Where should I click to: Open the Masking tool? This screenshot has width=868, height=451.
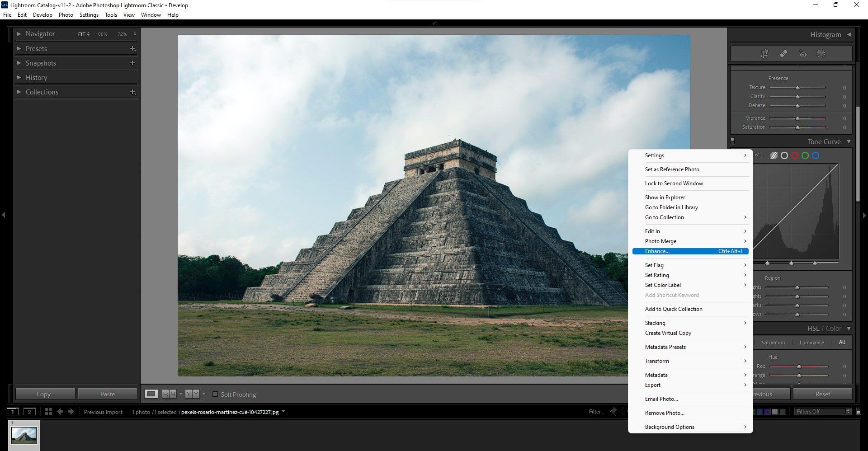click(x=821, y=53)
